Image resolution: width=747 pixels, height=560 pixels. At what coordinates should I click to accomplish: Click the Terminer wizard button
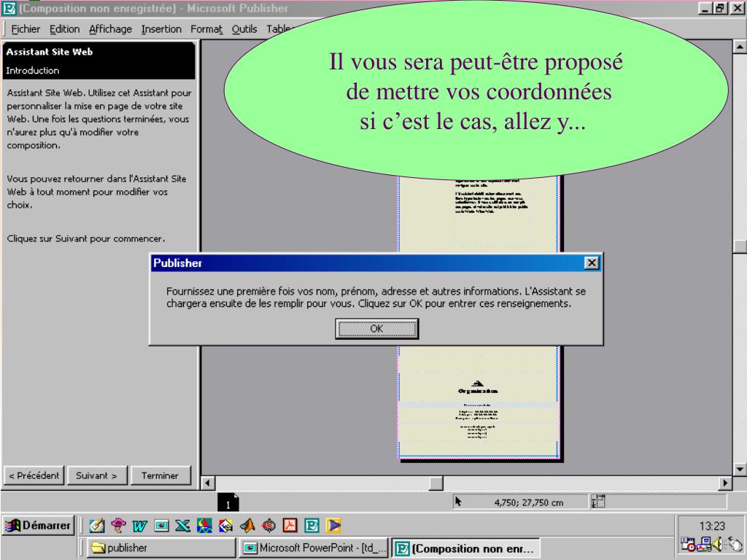(160, 475)
